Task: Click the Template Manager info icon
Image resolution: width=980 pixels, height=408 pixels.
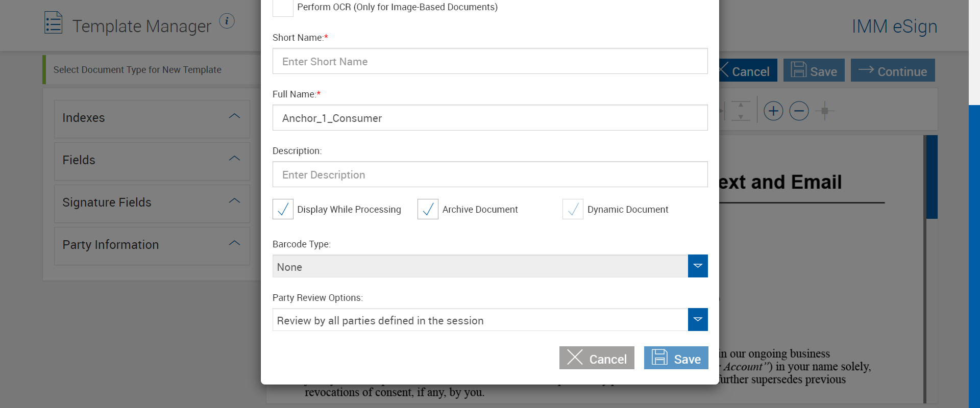Action: [227, 21]
